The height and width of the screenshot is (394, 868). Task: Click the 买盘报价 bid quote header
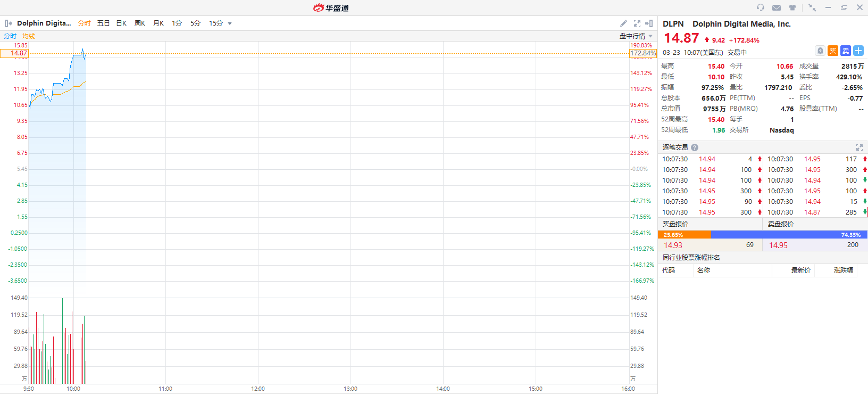(675, 224)
